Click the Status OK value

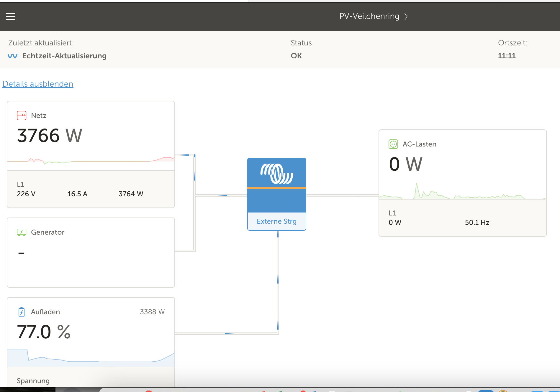tap(296, 56)
